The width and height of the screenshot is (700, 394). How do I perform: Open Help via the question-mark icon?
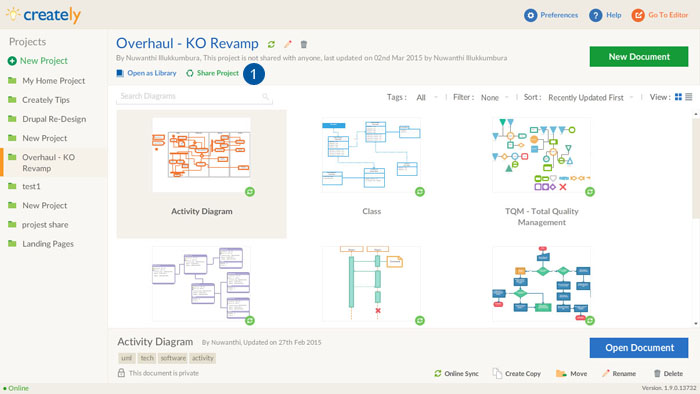tap(596, 15)
